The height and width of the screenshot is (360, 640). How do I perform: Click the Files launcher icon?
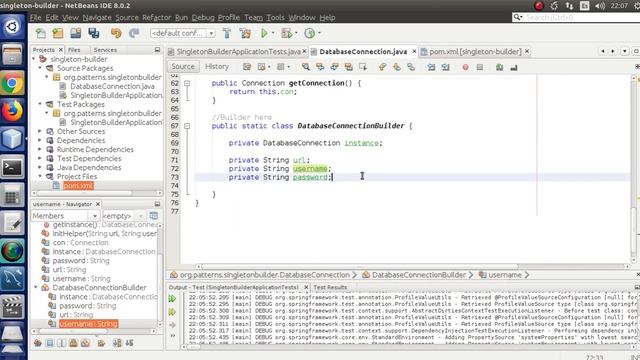click(12, 55)
